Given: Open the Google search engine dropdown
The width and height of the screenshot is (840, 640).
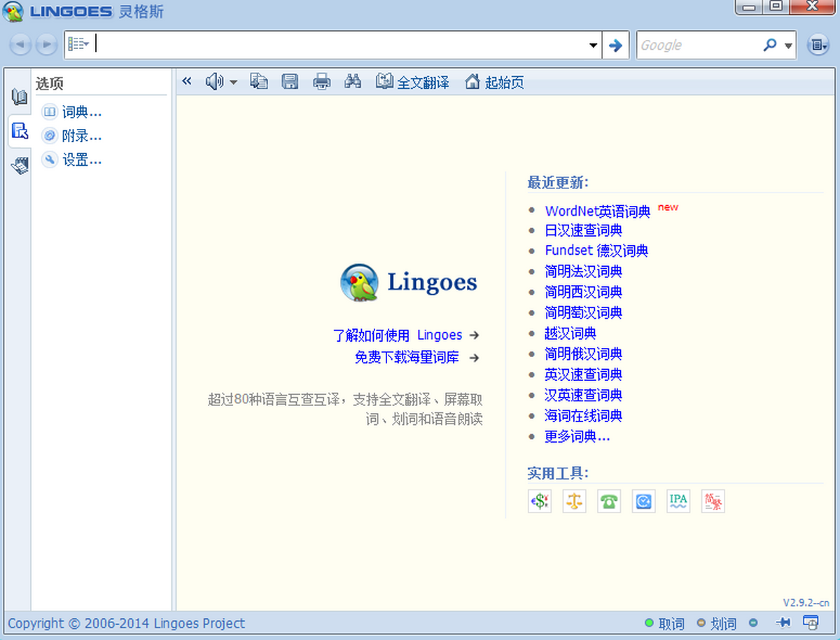Looking at the screenshot, I should click(x=789, y=46).
